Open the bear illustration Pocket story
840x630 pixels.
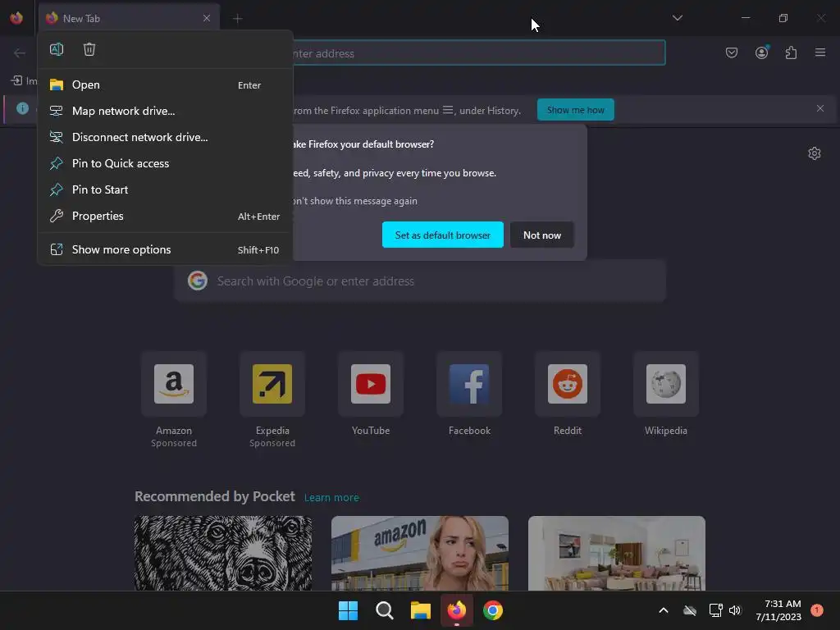pos(223,554)
